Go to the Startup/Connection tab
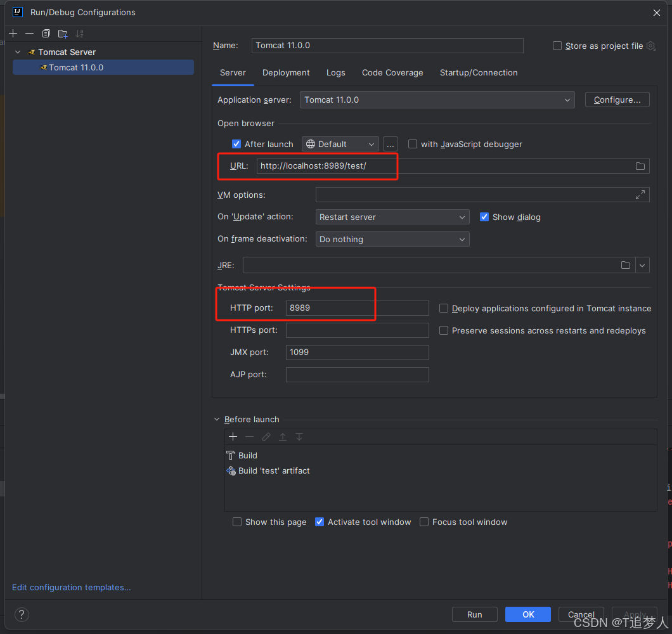The width and height of the screenshot is (672, 634). point(479,72)
